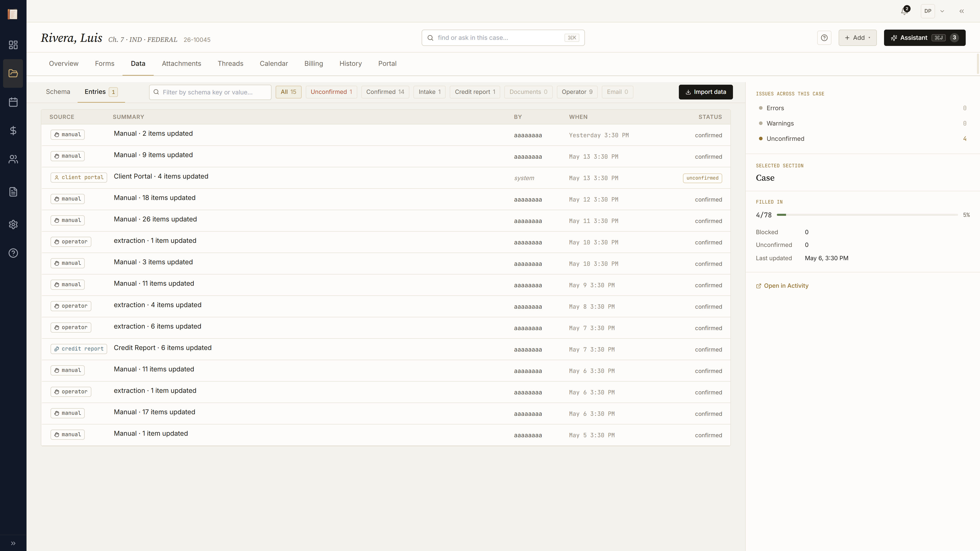Toggle the Unconfirmed 1 filter chip

coord(331,92)
